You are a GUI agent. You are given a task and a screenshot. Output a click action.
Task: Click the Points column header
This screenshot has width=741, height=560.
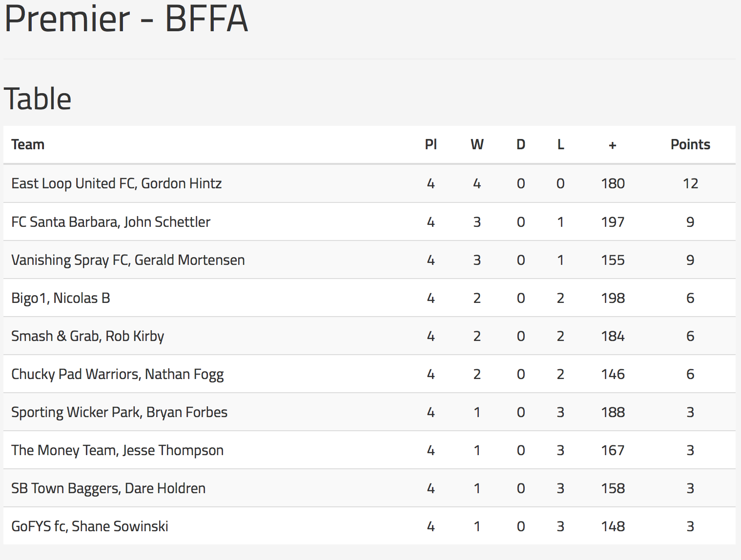tap(690, 144)
